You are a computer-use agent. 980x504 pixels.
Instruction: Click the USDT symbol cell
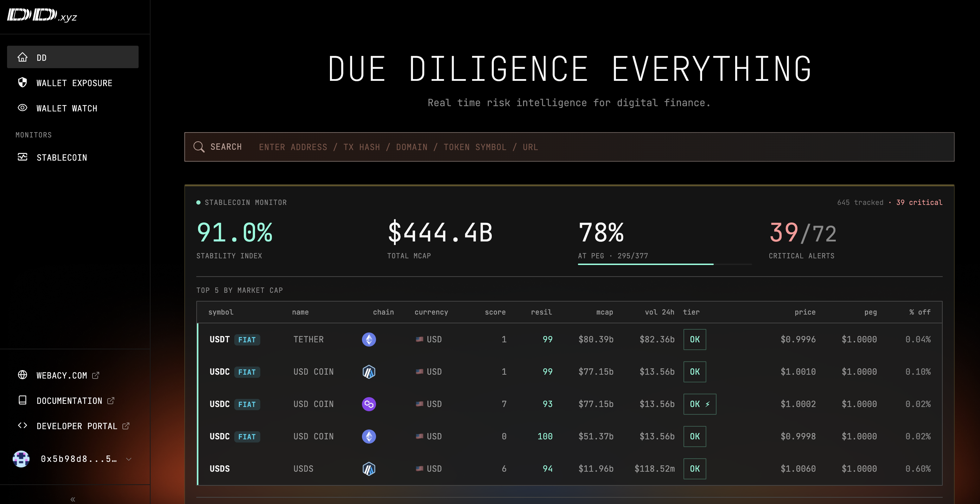[219, 340]
